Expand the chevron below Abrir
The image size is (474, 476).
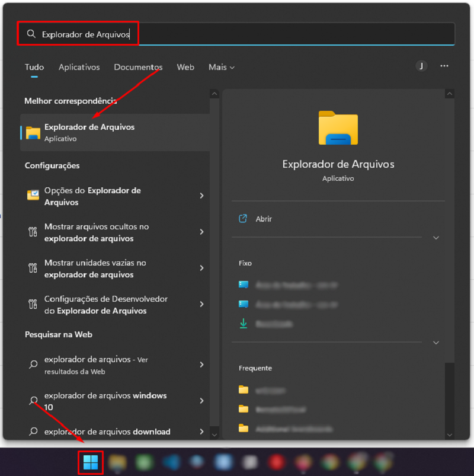point(436,238)
